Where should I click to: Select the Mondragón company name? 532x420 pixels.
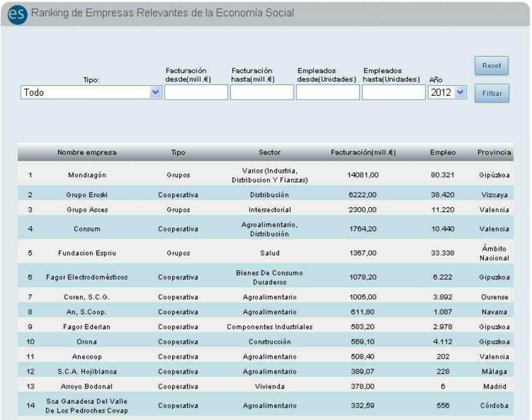coord(87,175)
